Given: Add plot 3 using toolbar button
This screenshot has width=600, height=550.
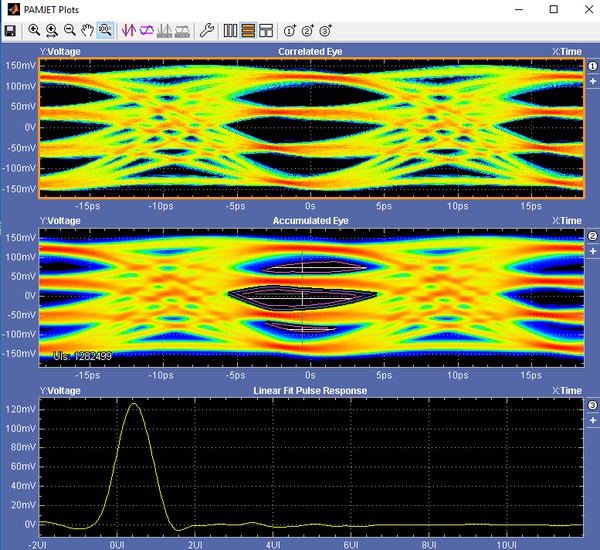Looking at the screenshot, I should point(324,31).
